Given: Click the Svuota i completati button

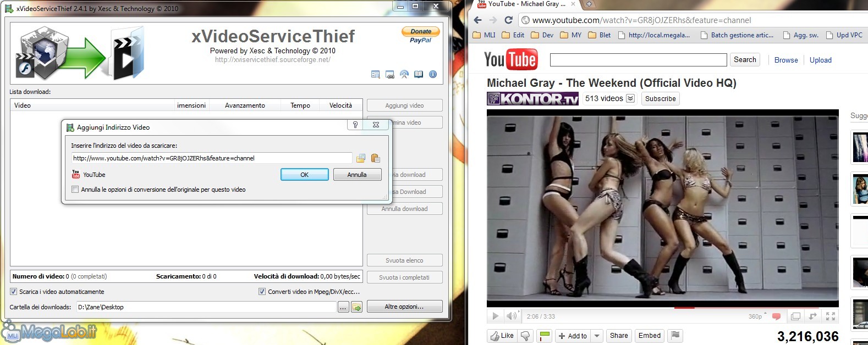Looking at the screenshot, I should pos(405,277).
